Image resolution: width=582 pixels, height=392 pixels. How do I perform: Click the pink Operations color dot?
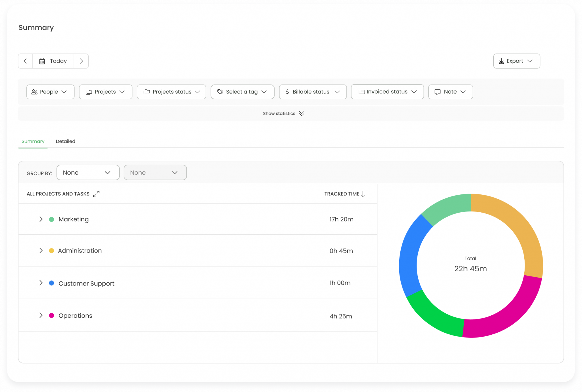click(51, 315)
